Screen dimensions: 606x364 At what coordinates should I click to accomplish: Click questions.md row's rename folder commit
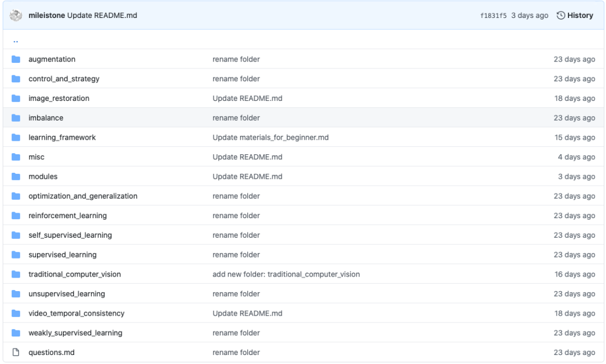236,352
